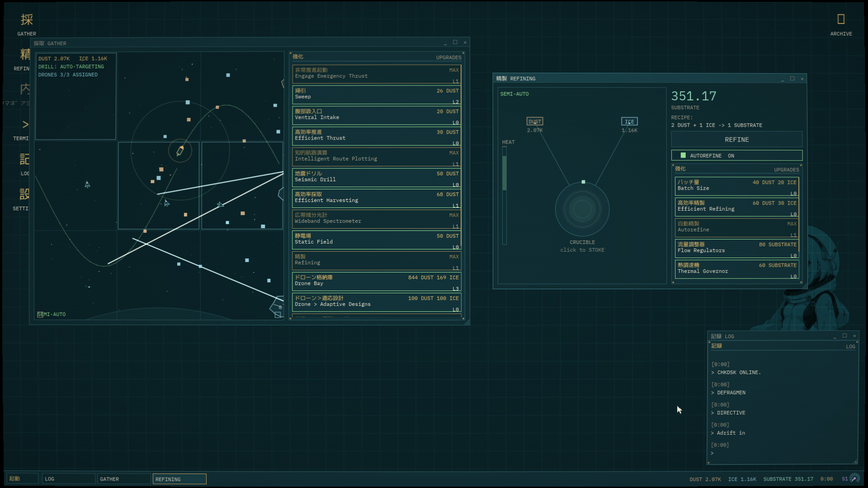
Task: Click the HEAT gauge bar
Action: 505,196
